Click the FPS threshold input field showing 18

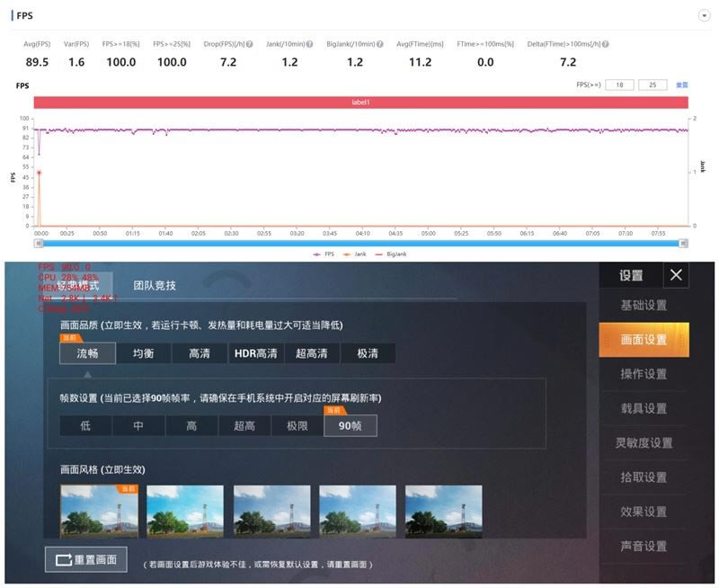coord(620,84)
